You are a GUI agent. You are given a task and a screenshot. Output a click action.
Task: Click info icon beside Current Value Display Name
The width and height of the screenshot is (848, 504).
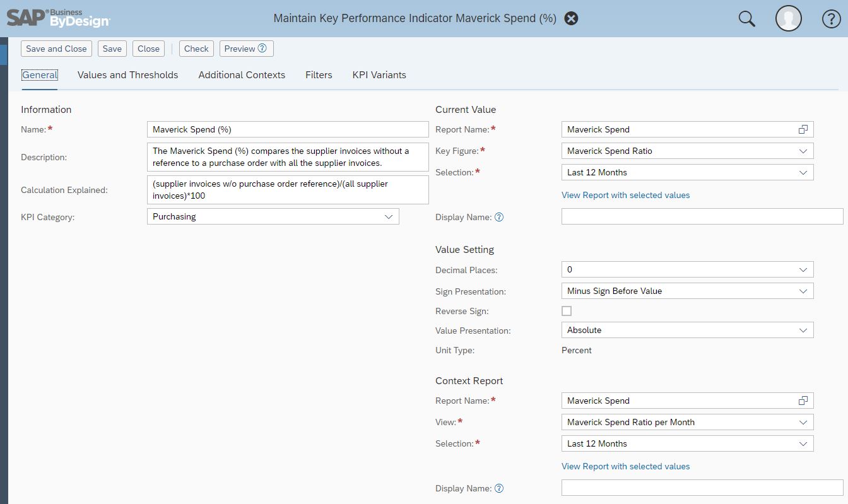point(499,217)
